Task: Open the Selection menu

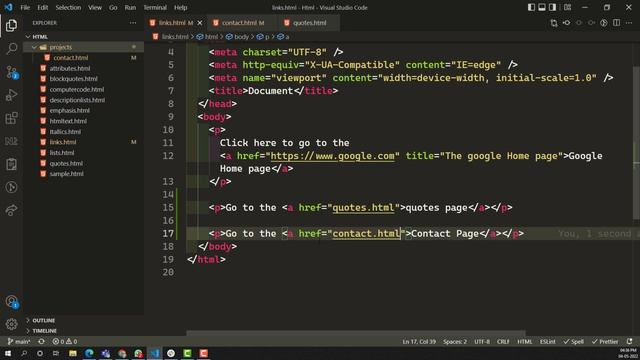Action: 68,7
